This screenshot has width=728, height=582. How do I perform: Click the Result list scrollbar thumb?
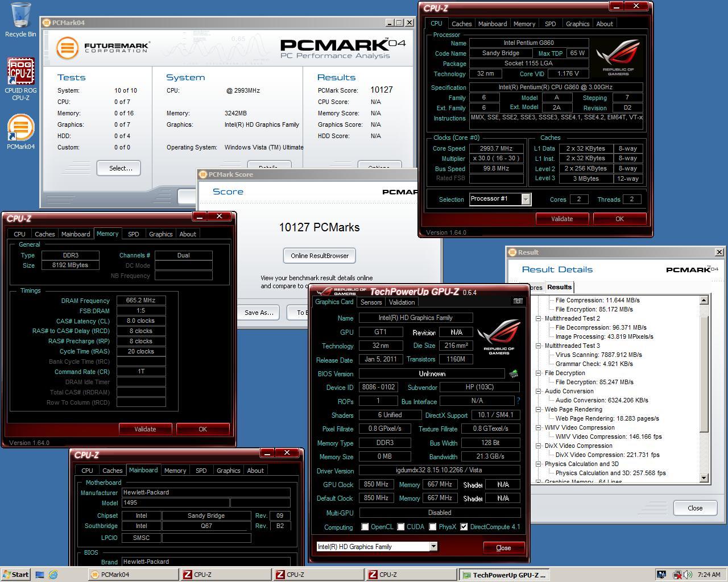click(704, 374)
